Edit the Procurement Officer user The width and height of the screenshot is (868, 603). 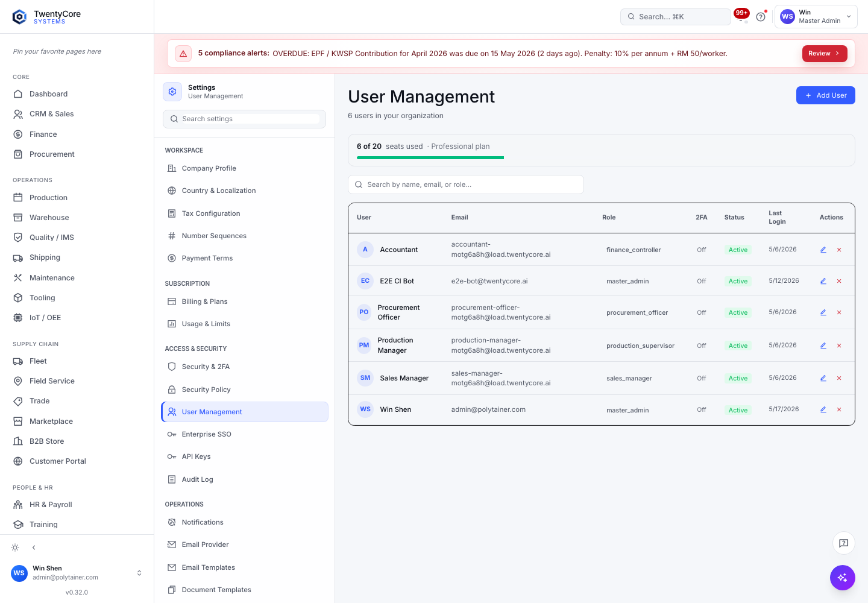click(x=823, y=312)
